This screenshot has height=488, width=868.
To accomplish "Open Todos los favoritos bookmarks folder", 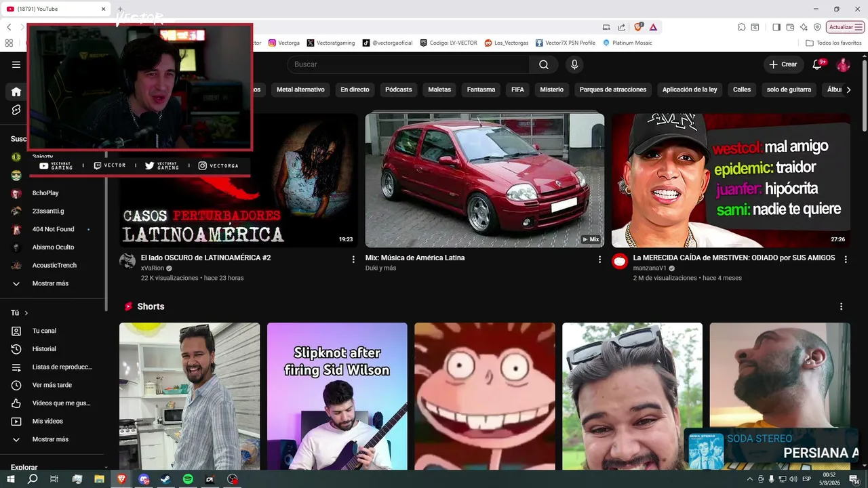I will [x=833, y=43].
